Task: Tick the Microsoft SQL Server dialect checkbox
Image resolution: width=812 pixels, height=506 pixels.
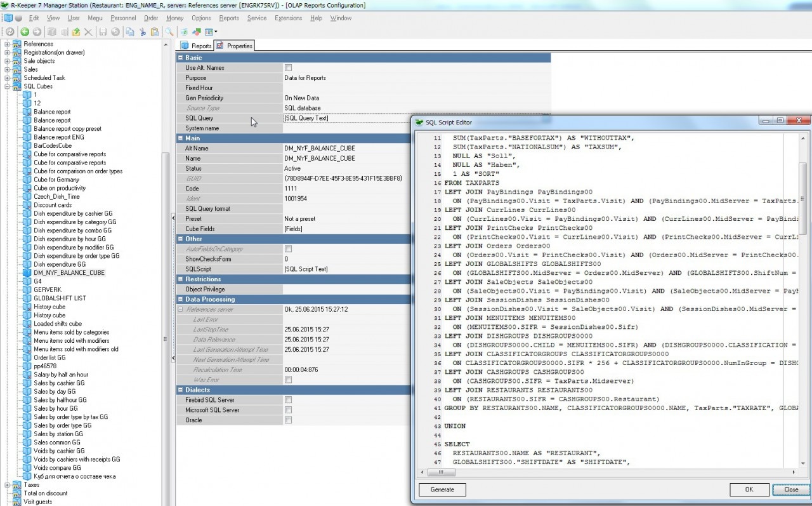Action: [288, 410]
